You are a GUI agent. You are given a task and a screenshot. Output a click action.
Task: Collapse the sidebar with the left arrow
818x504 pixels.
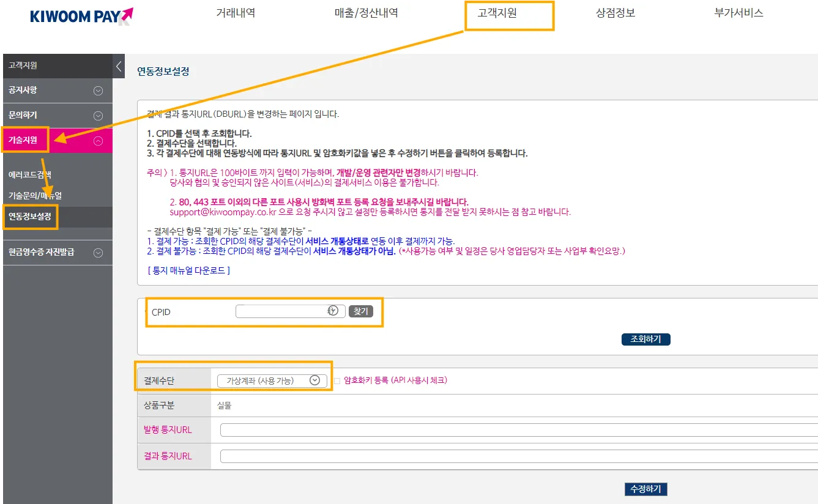tap(119, 66)
